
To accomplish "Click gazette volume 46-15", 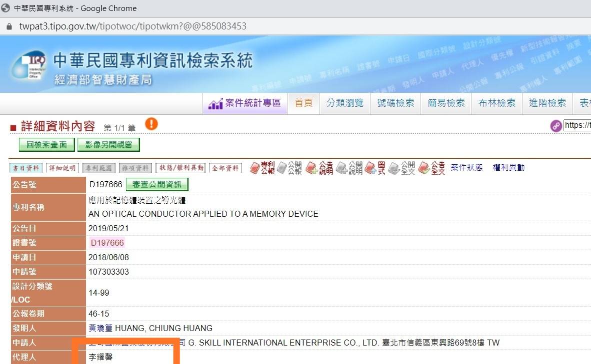I will click(99, 314).
